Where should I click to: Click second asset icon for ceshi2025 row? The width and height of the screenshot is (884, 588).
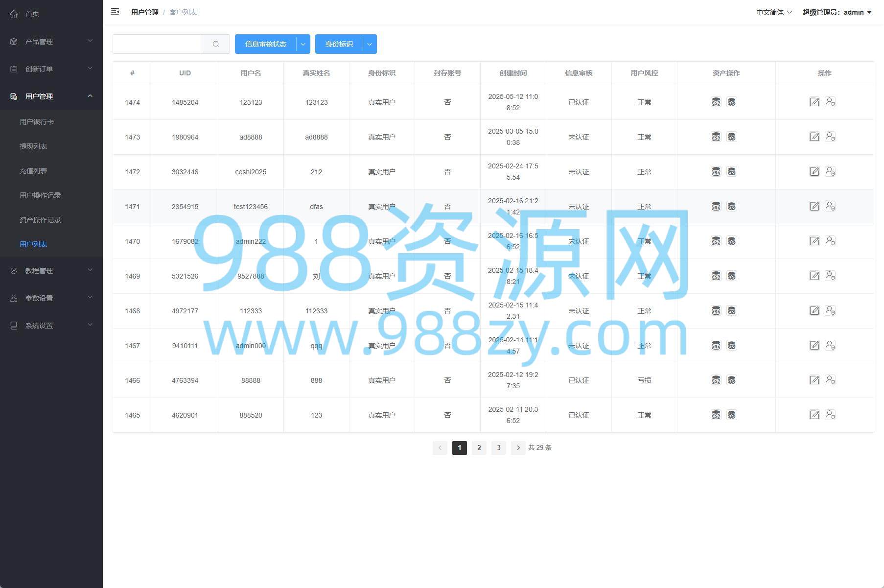pos(732,172)
